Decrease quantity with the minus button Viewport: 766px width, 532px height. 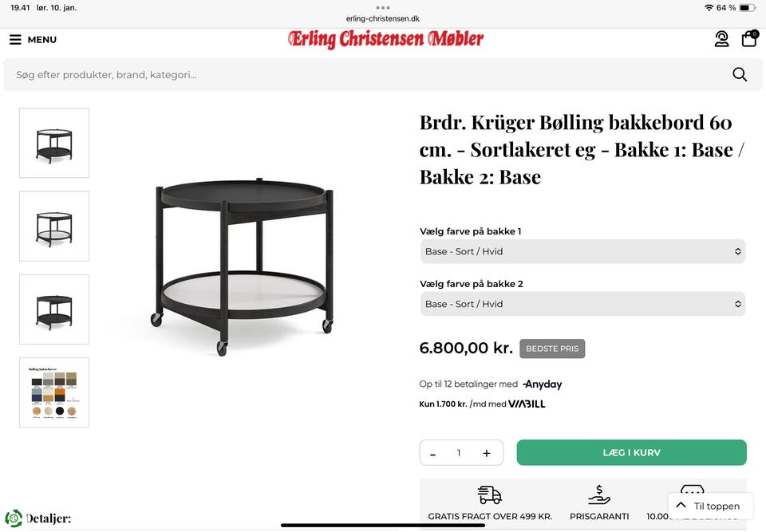(432, 453)
